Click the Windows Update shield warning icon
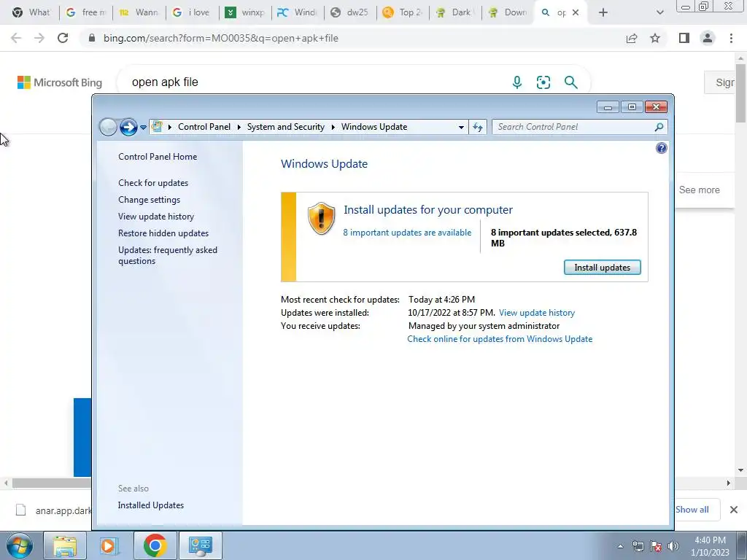This screenshot has height=560, width=747. click(x=321, y=219)
